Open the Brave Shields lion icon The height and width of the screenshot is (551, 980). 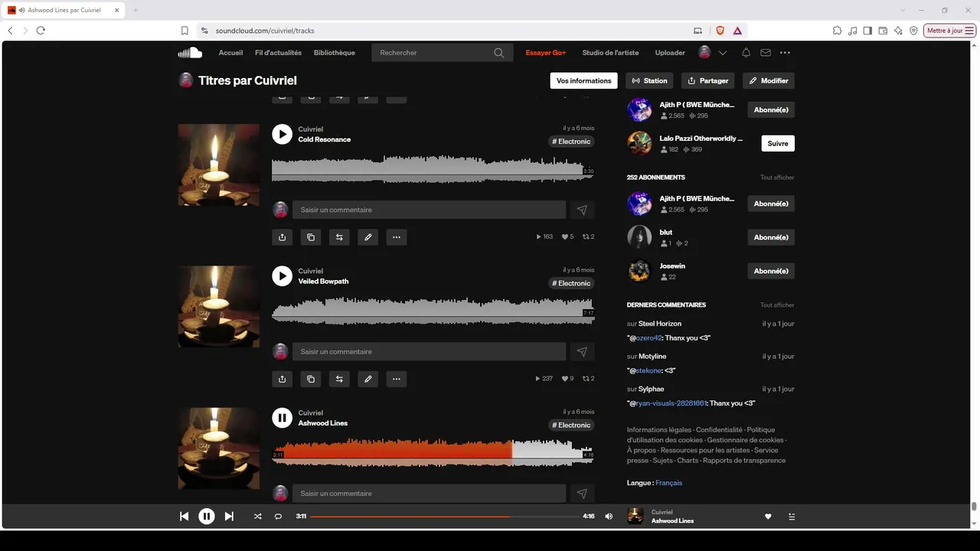pyautogui.click(x=720, y=31)
